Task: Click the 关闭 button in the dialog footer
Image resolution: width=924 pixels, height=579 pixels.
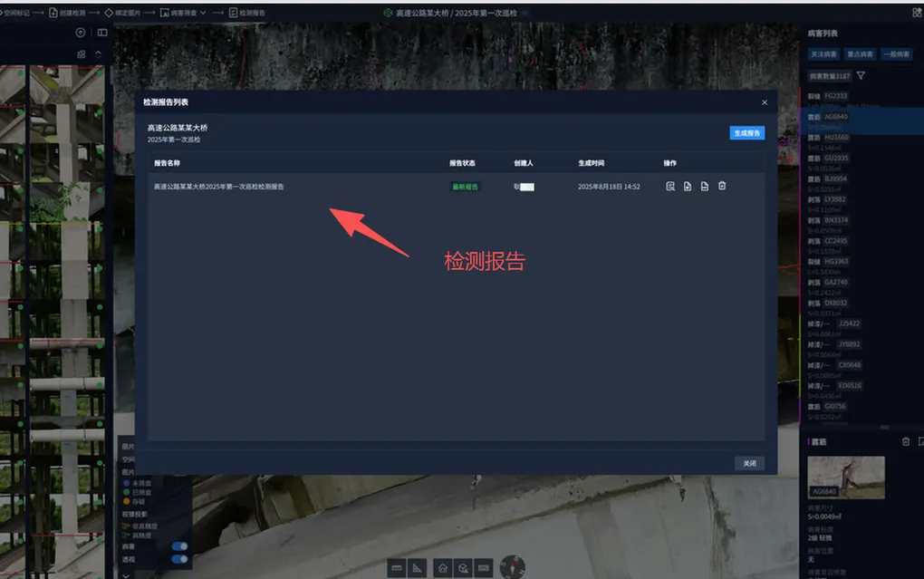Action: (x=749, y=463)
